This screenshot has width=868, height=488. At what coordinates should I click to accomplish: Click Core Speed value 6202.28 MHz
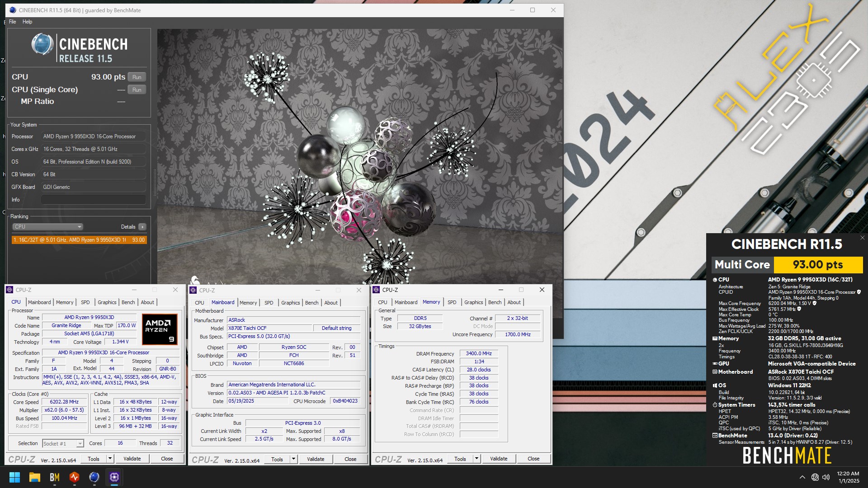point(64,402)
